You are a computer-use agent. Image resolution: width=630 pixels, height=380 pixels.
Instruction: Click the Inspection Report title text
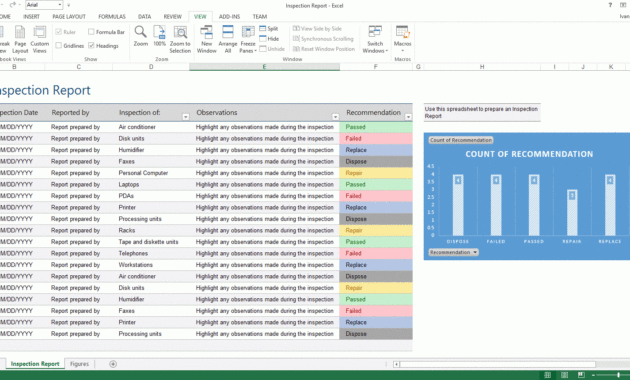click(45, 90)
